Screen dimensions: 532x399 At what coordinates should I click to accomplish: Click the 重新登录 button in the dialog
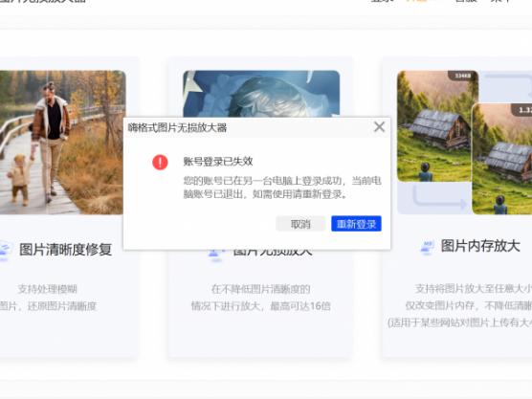[356, 224]
